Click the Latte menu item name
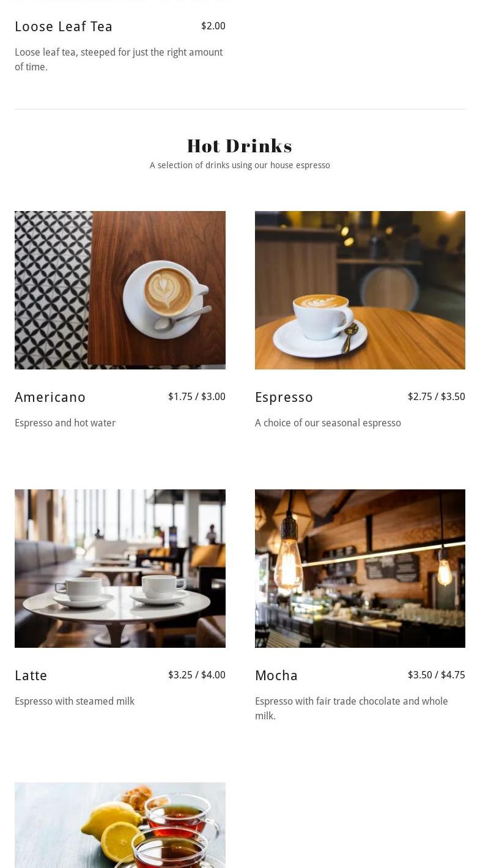Viewport: 480px width, 868px height. pos(31,675)
